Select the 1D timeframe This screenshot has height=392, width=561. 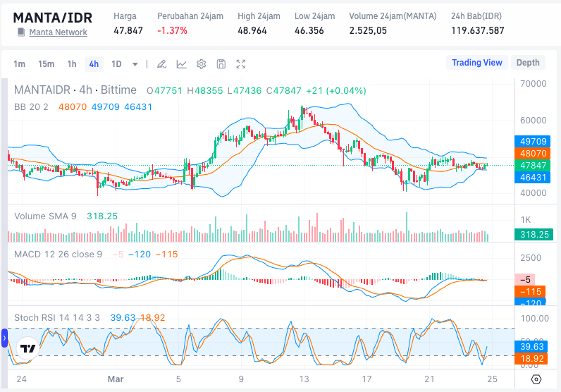116,64
